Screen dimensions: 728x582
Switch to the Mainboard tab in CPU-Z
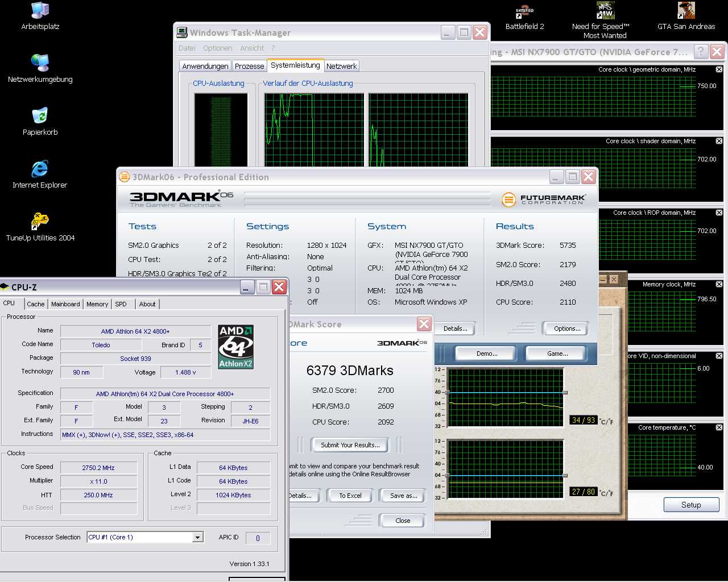point(65,304)
